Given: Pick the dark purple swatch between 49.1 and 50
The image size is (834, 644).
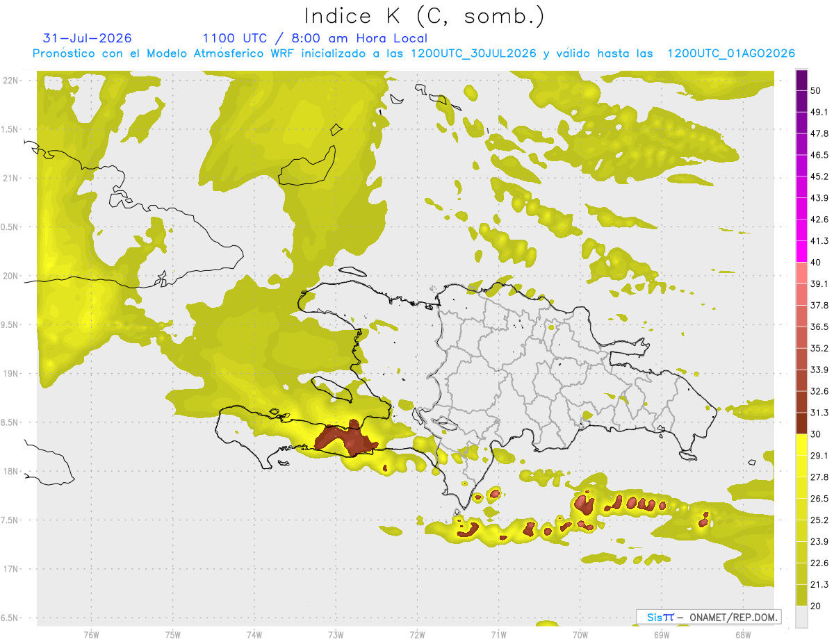Looking at the screenshot, I should 801,101.
